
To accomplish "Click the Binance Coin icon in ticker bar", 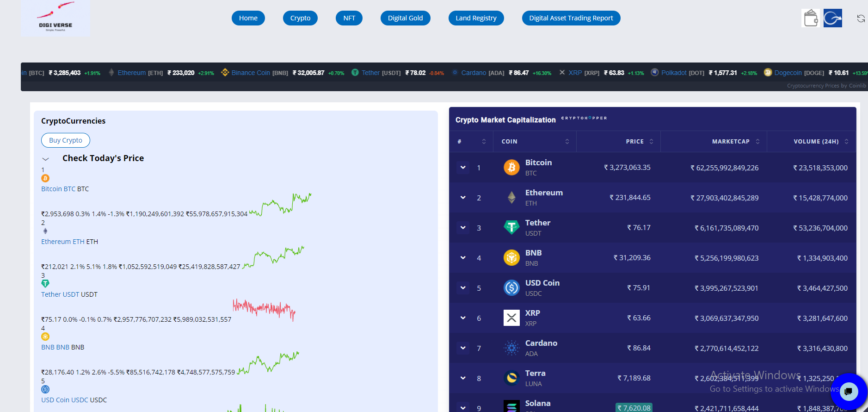I will point(225,72).
